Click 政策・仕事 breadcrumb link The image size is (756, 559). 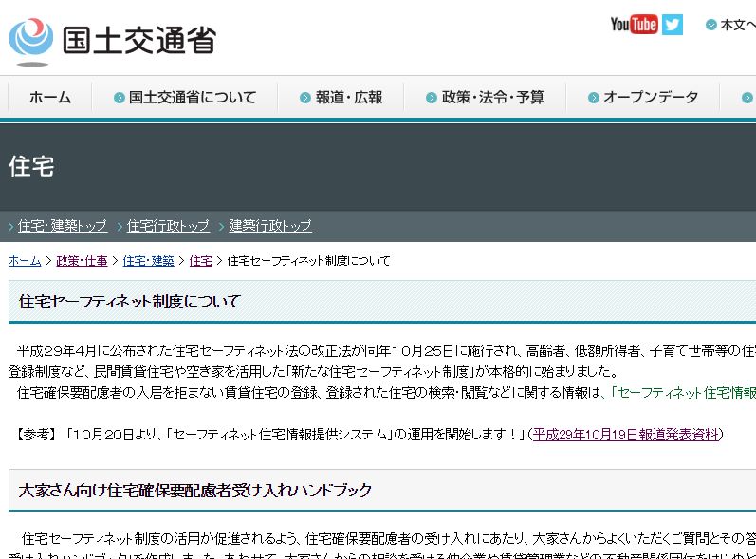(82, 260)
